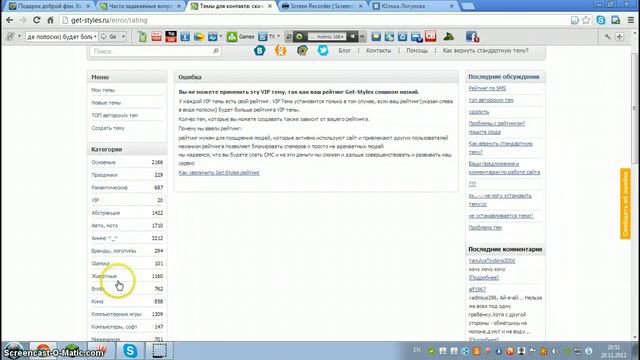This screenshot has height=360, width=640.
Task: Open the Games toolbar button
Action: 241,37
